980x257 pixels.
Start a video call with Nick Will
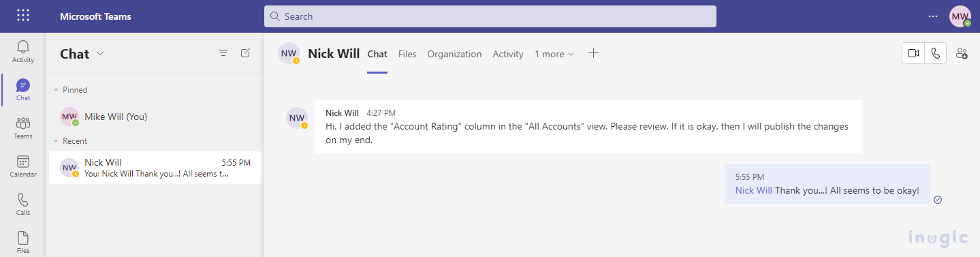[x=913, y=53]
